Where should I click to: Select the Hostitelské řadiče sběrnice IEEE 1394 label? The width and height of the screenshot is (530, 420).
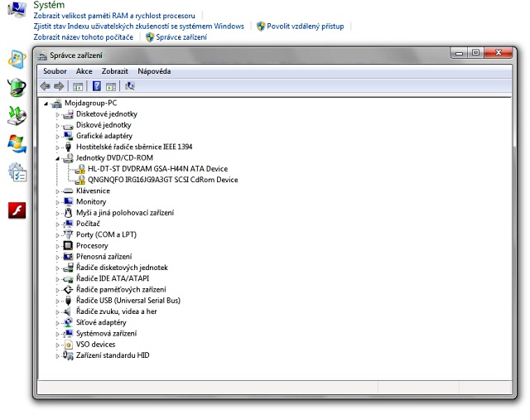[x=134, y=147]
